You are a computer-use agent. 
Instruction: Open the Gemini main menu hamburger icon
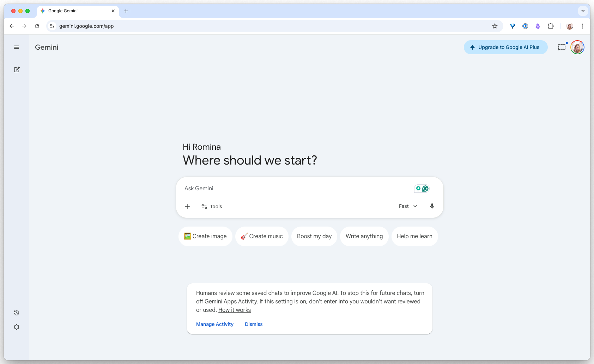tap(17, 47)
